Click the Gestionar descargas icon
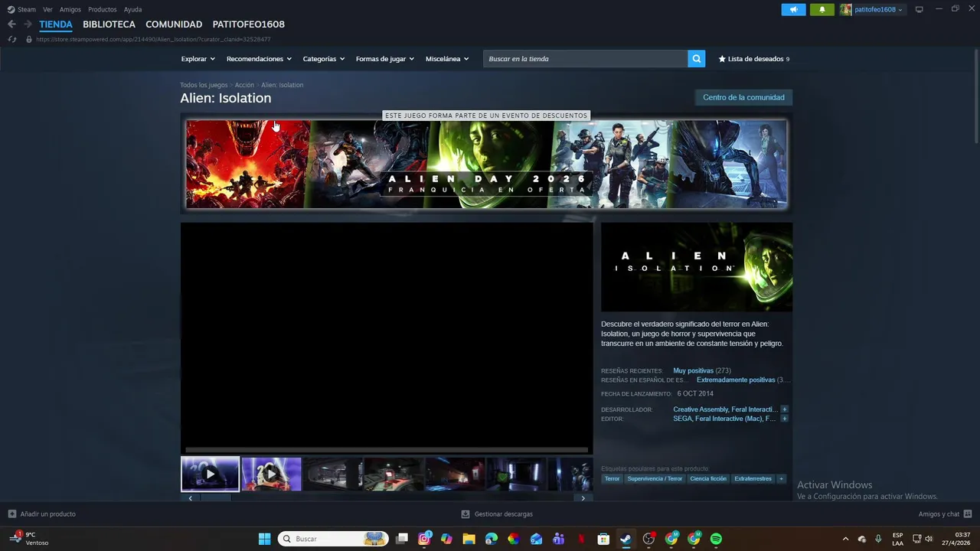This screenshot has width=980, height=551. [465, 514]
